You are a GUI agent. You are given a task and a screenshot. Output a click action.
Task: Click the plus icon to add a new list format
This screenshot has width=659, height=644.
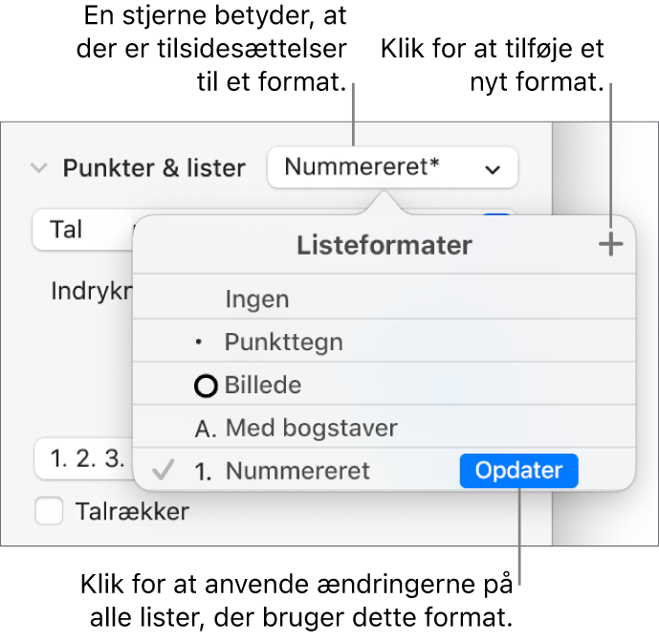click(x=610, y=244)
